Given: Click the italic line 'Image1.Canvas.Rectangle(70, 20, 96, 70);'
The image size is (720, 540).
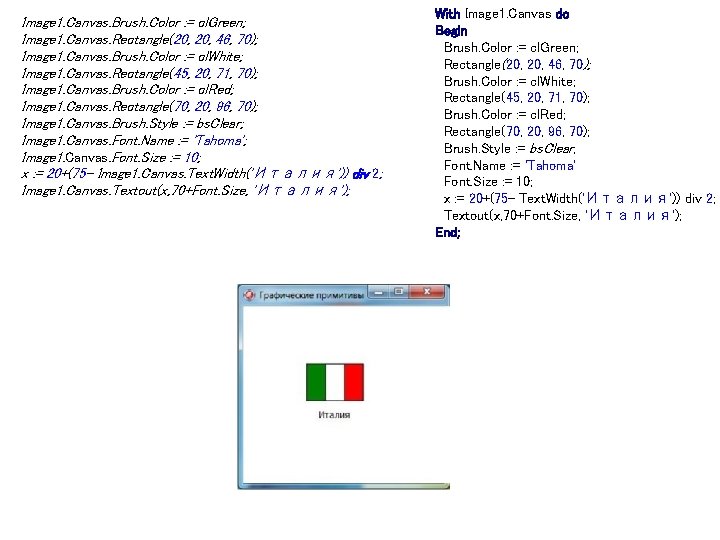Looking at the screenshot, I should (x=140, y=107).
